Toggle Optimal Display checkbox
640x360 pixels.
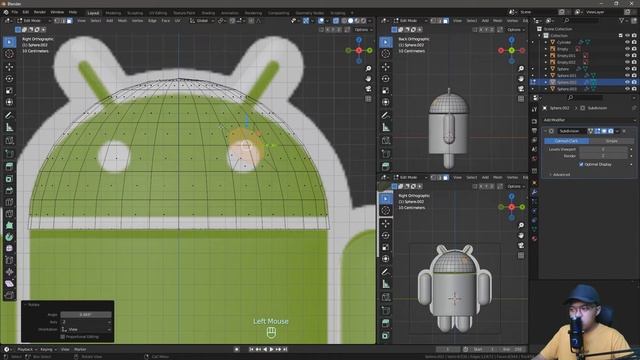pyautogui.click(x=581, y=164)
